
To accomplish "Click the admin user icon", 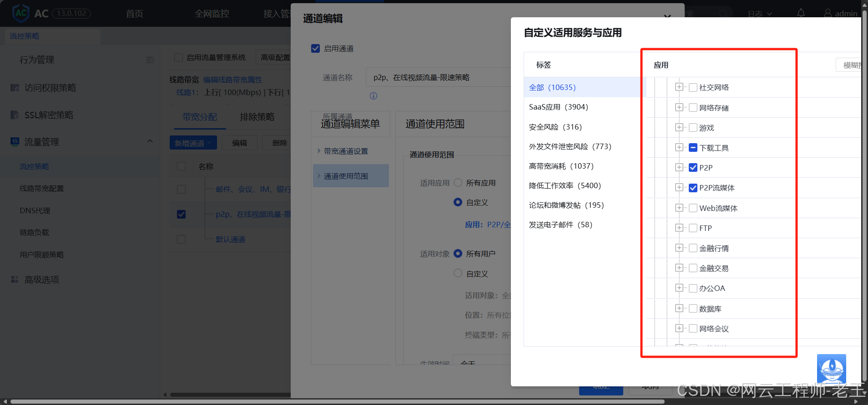I will [x=828, y=13].
